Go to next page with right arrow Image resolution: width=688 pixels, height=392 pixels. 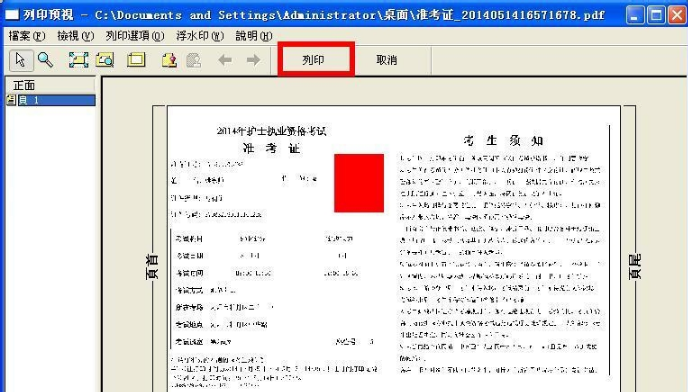pyautogui.click(x=253, y=60)
